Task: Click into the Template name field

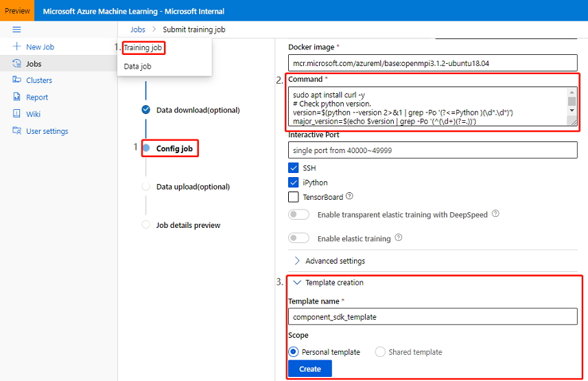Action: [x=433, y=316]
